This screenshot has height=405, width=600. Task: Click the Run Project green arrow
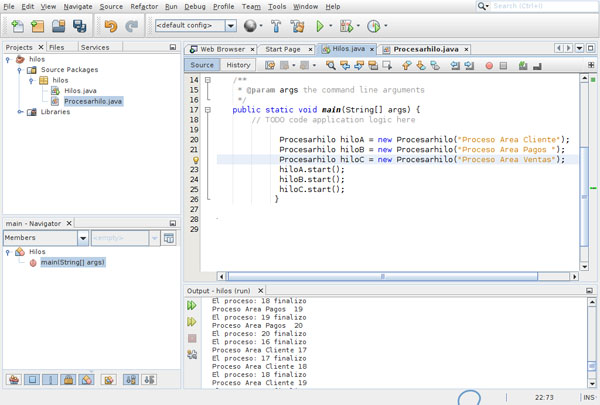(320, 26)
